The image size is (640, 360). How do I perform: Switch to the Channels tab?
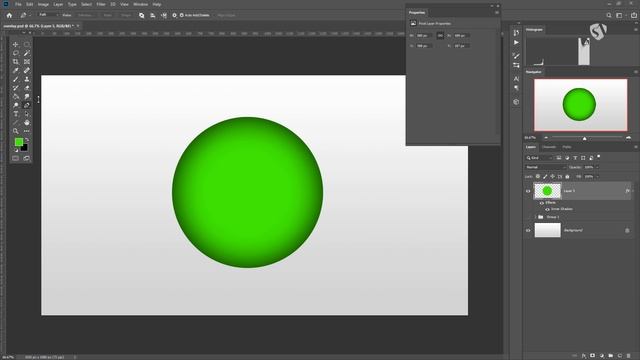click(549, 147)
